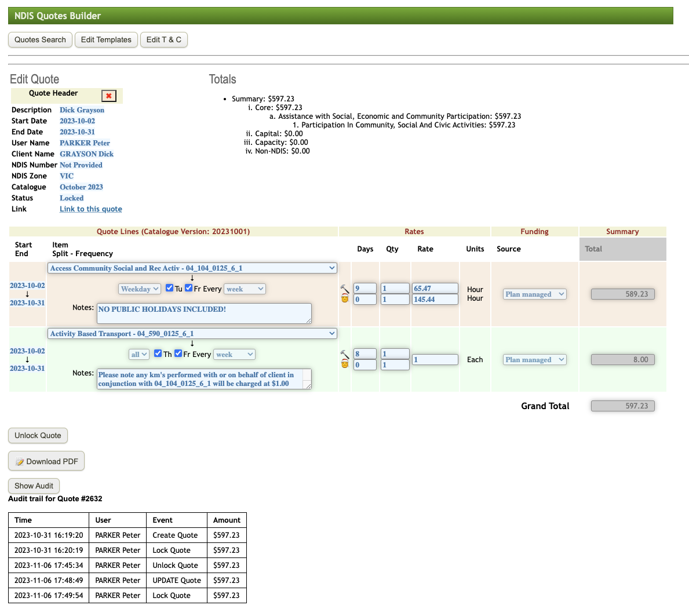
Task: Click the red X in Quote Header
Action: click(108, 96)
